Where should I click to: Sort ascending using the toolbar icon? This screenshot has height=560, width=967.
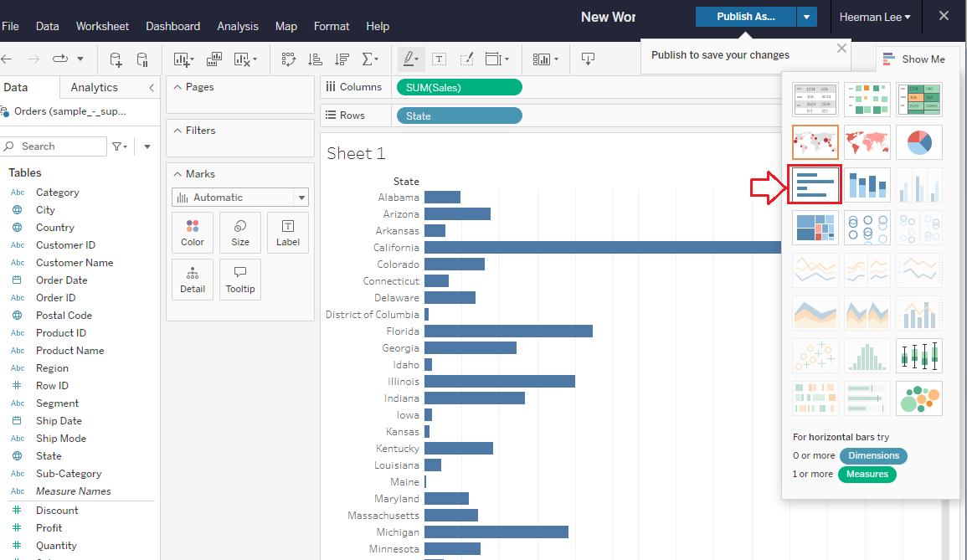(315, 59)
